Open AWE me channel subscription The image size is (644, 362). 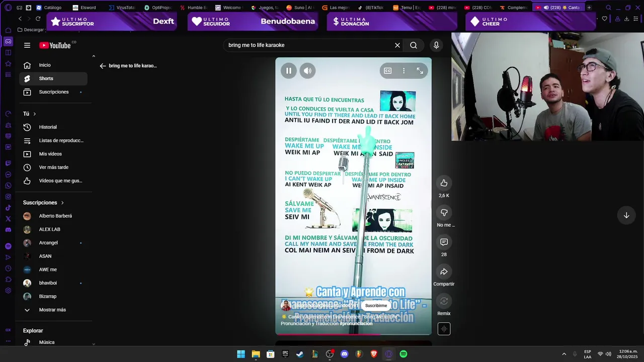click(x=53, y=269)
